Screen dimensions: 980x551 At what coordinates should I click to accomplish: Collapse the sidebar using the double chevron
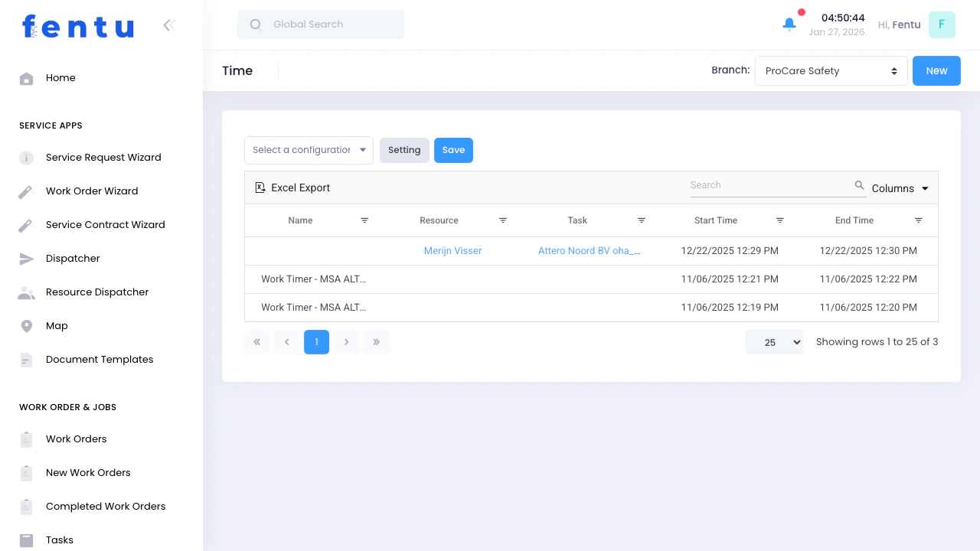tap(168, 24)
